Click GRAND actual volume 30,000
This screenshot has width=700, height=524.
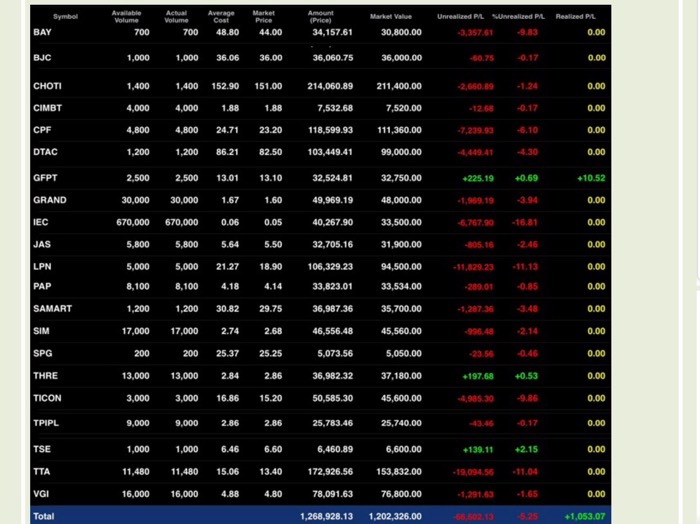pyautogui.click(x=184, y=200)
